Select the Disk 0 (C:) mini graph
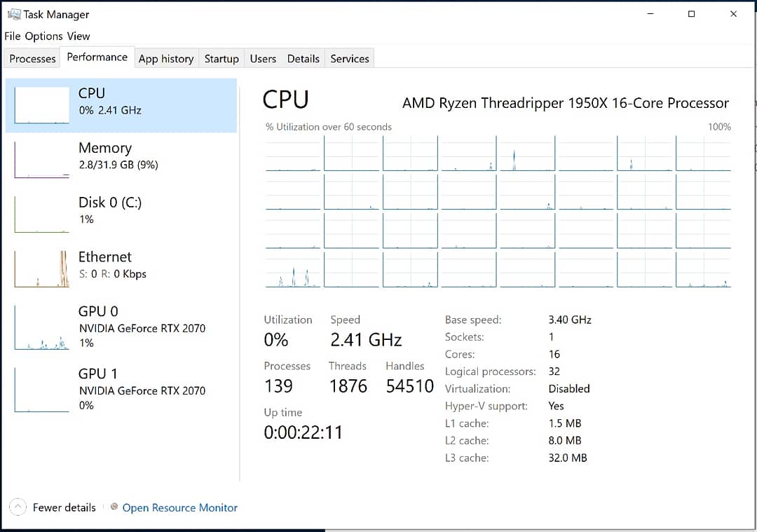 (x=42, y=214)
